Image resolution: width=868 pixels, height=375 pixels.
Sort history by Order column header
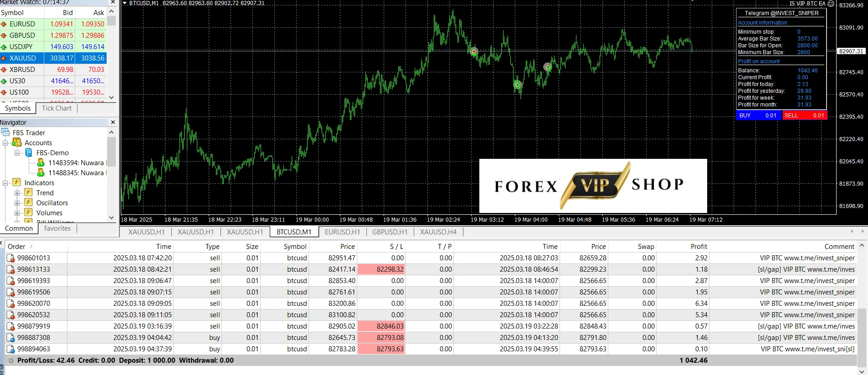36,247
